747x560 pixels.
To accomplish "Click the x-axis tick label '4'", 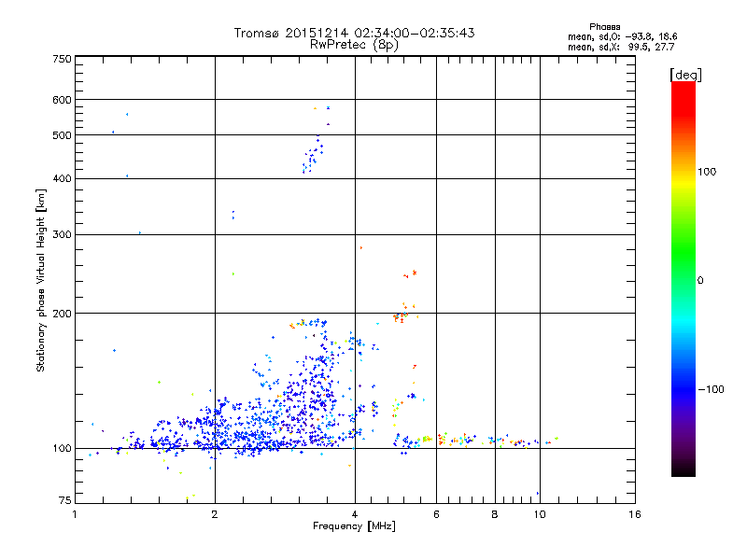I will click(x=355, y=514).
